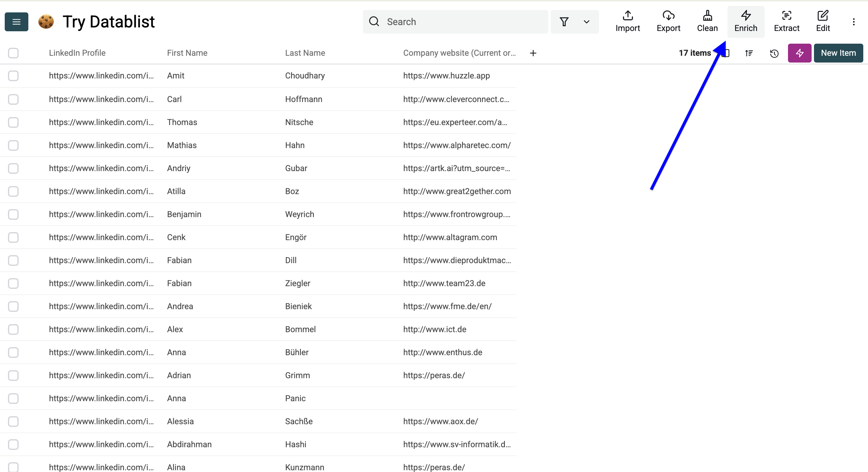
Task: Open the great2gether.com website link
Action: 457,191
